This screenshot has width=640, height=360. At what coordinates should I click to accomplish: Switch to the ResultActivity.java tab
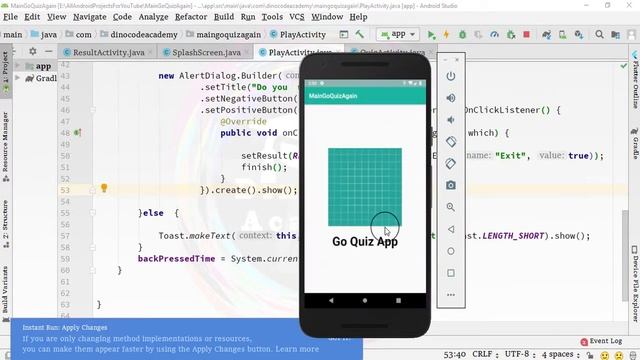tap(109, 53)
